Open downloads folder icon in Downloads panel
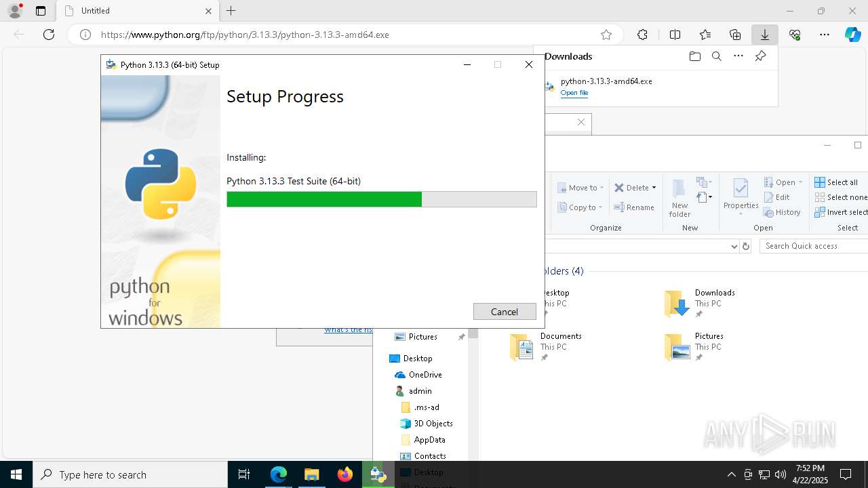The width and height of the screenshot is (868, 488). pyautogui.click(x=694, y=56)
